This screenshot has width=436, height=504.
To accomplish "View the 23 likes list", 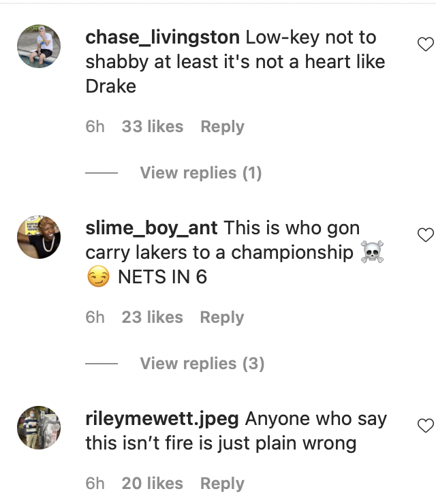I will click(153, 317).
